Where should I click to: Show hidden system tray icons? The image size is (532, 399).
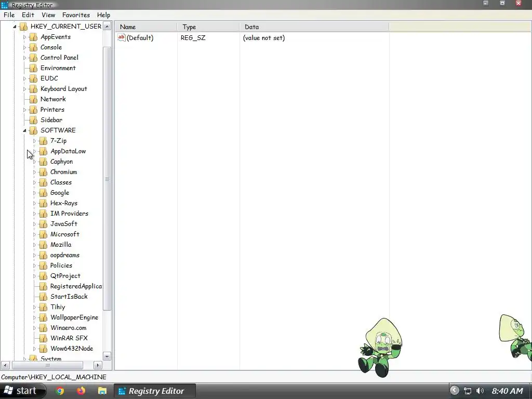coord(454,391)
